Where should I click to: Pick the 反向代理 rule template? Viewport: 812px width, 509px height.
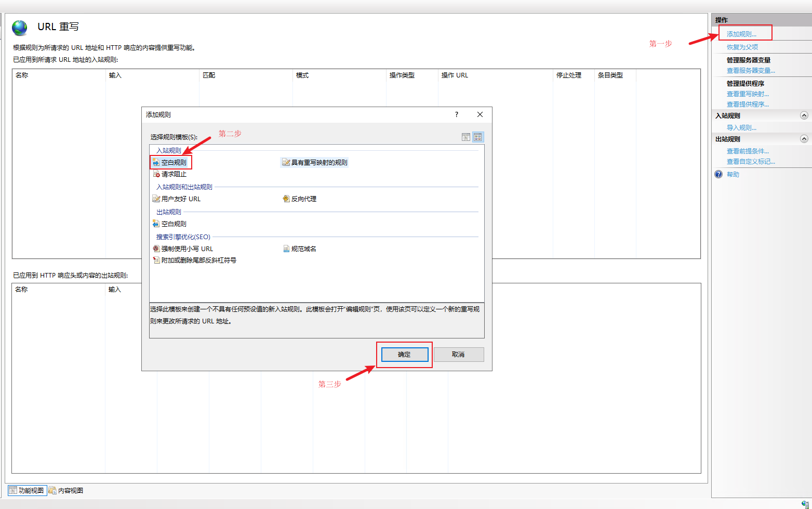coord(303,199)
